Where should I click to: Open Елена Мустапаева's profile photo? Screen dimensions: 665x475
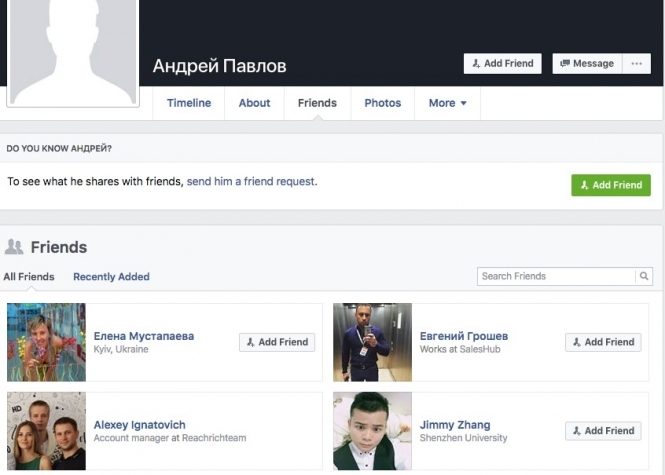(46, 342)
